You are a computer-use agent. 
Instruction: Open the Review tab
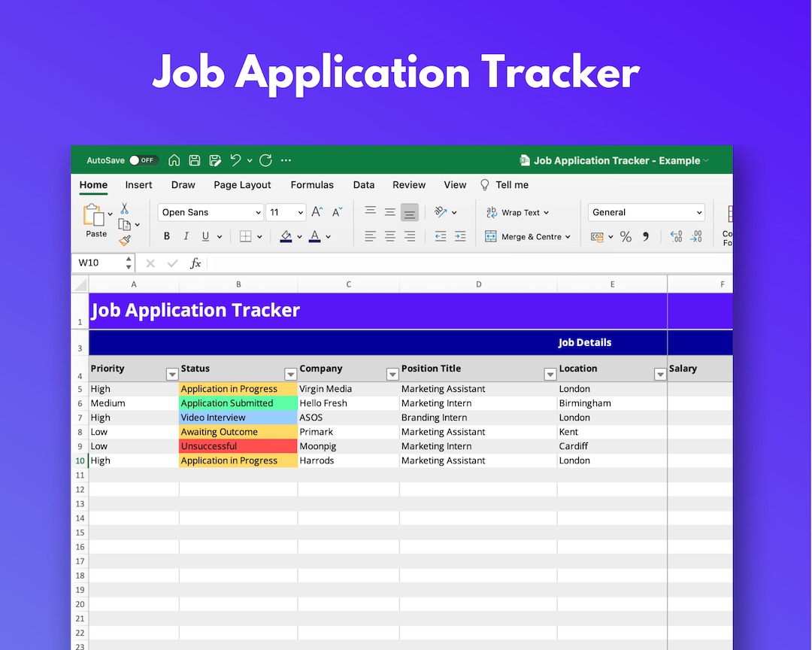pyautogui.click(x=408, y=185)
